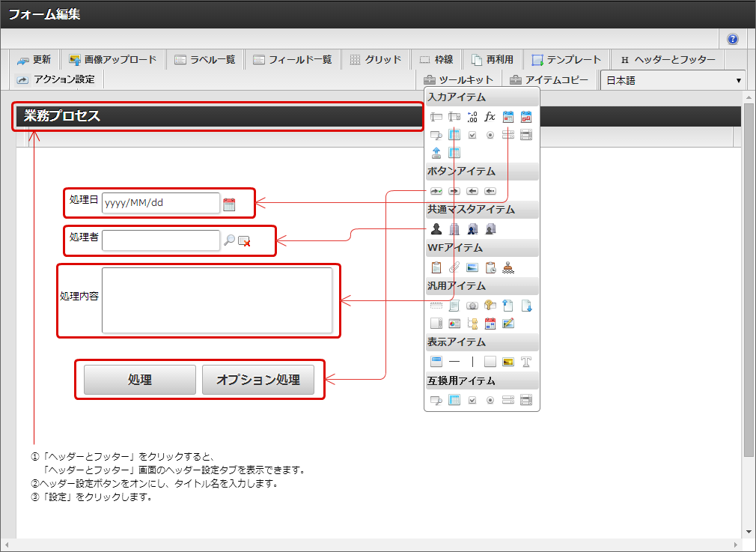Choose the key icon in 汎用アイテム

coord(490,306)
